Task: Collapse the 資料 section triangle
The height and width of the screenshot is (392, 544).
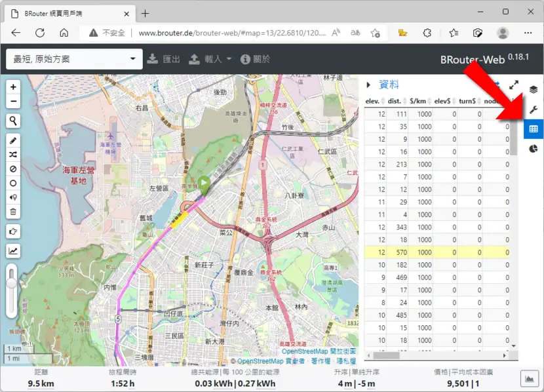Action: (x=368, y=85)
